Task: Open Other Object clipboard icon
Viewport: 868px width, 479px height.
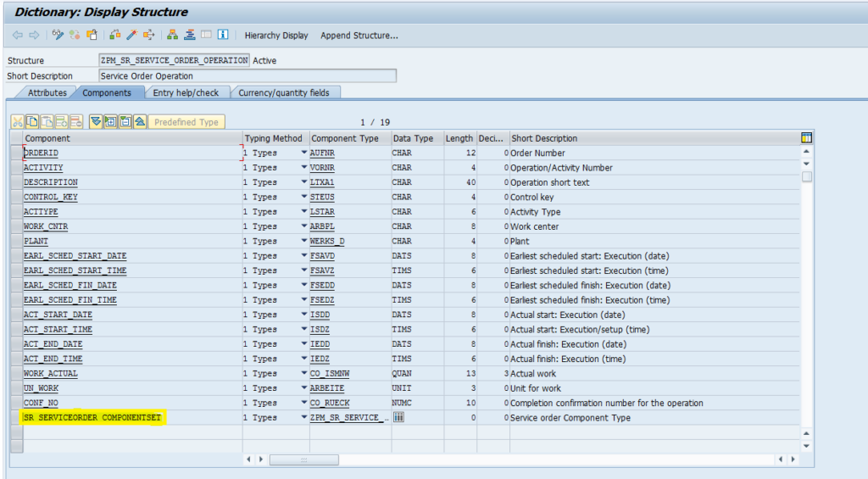Action: click(92, 35)
